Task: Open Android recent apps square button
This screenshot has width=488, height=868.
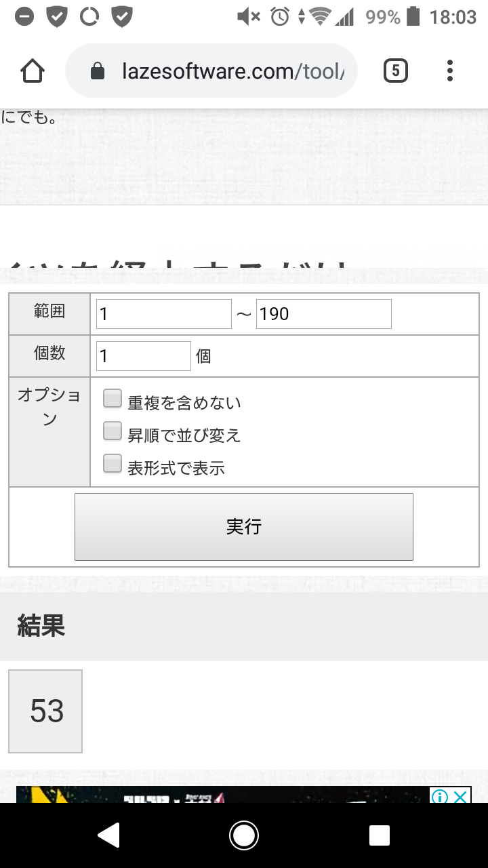Action: (x=380, y=835)
